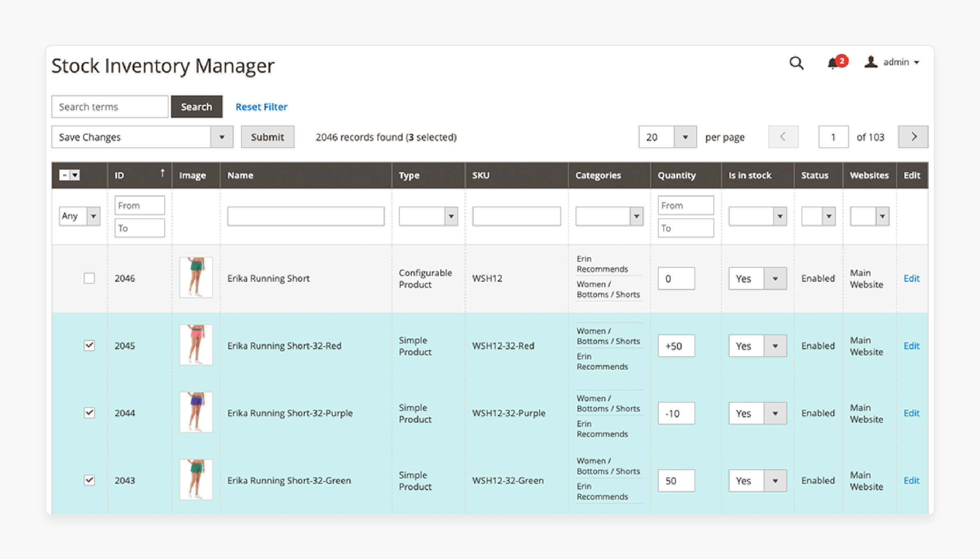Image resolution: width=980 pixels, height=559 pixels.
Task: Click quantity field showing +50
Action: pyautogui.click(x=676, y=346)
